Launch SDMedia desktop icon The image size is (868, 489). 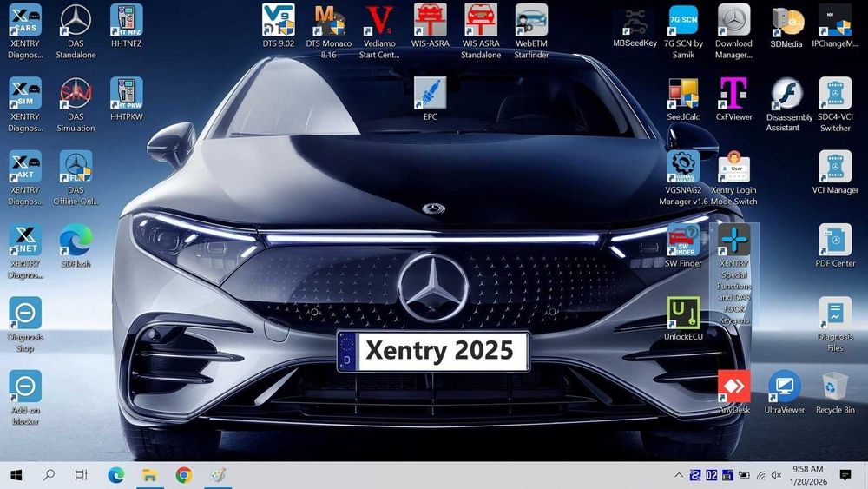[x=786, y=23]
